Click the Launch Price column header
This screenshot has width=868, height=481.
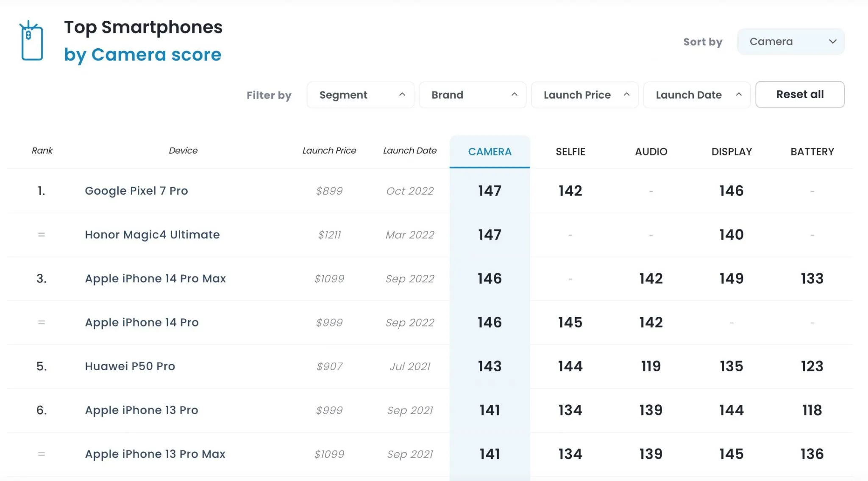click(329, 151)
